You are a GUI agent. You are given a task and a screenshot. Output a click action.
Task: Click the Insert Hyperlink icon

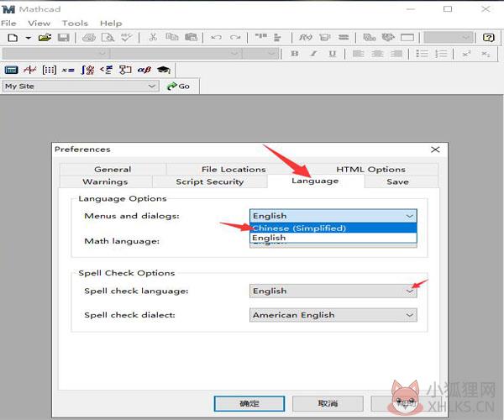370,37
